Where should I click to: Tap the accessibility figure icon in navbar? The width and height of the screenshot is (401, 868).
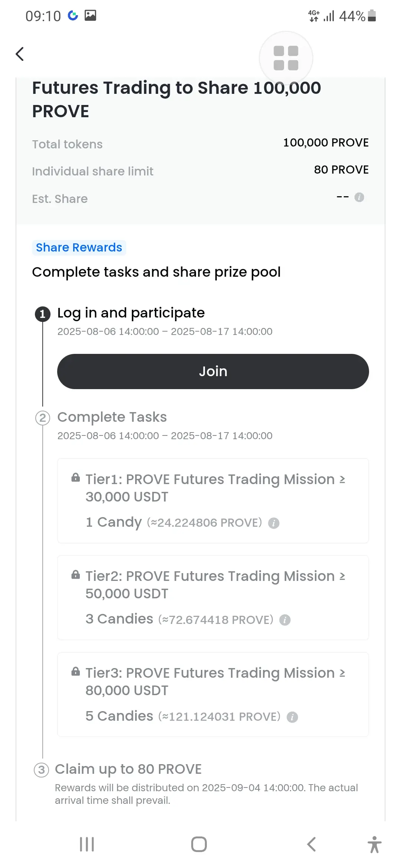pos(375,844)
